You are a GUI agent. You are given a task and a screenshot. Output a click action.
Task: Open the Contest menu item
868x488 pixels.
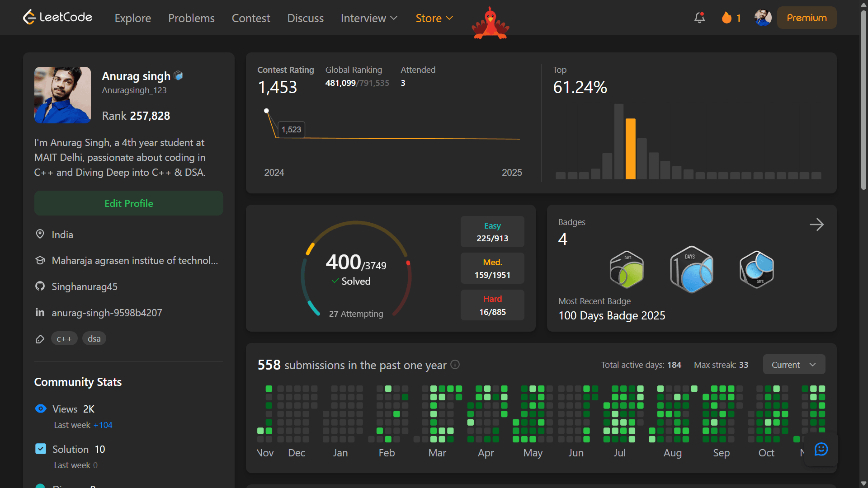pos(251,18)
